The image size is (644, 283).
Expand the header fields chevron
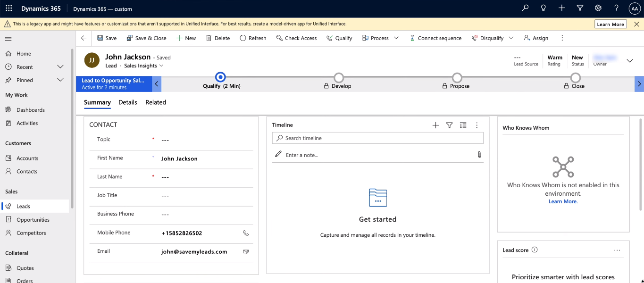tap(629, 61)
